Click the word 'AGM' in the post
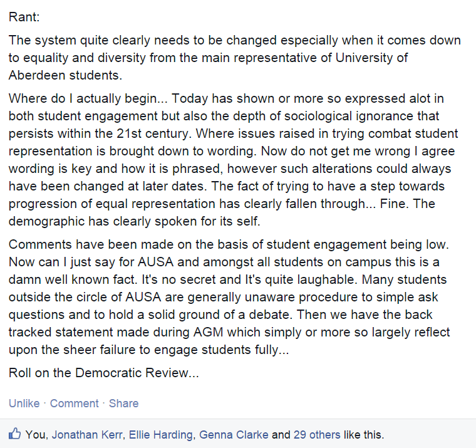 [208, 332]
